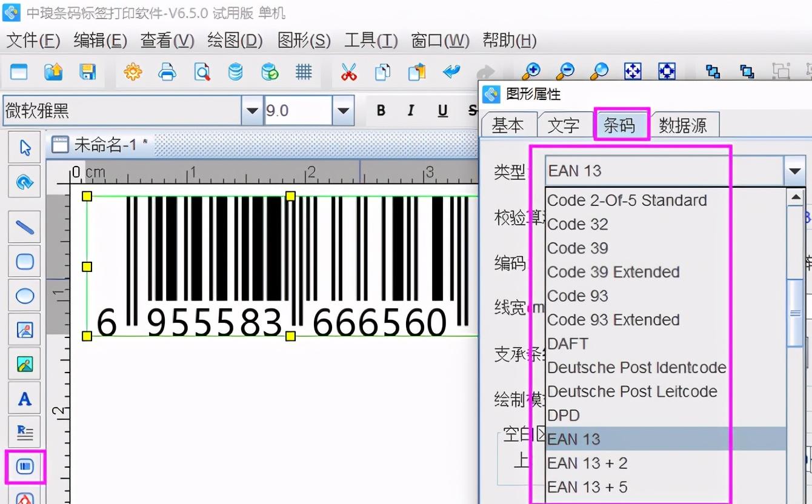Open the font name dropdown arrow
Screen dimensions: 812x504
(x=251, y=111)
